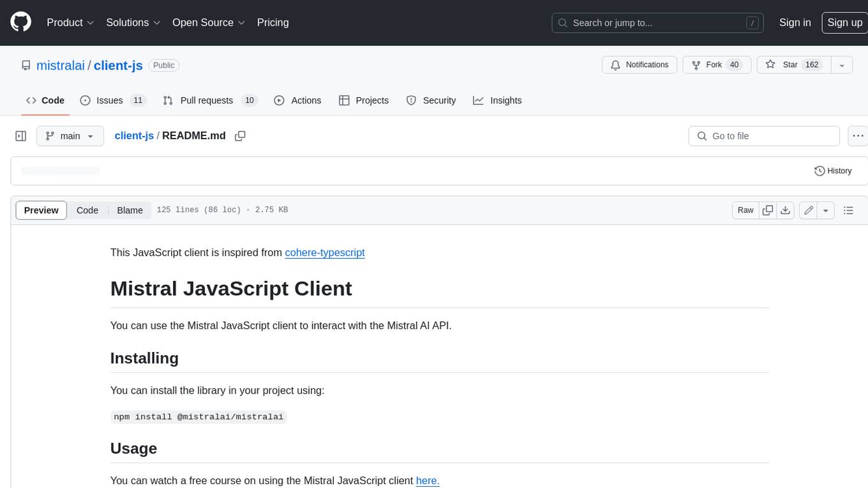Open the GitHub homepage logo
This screenshot has width=868, height=488.
coord(20,22)
